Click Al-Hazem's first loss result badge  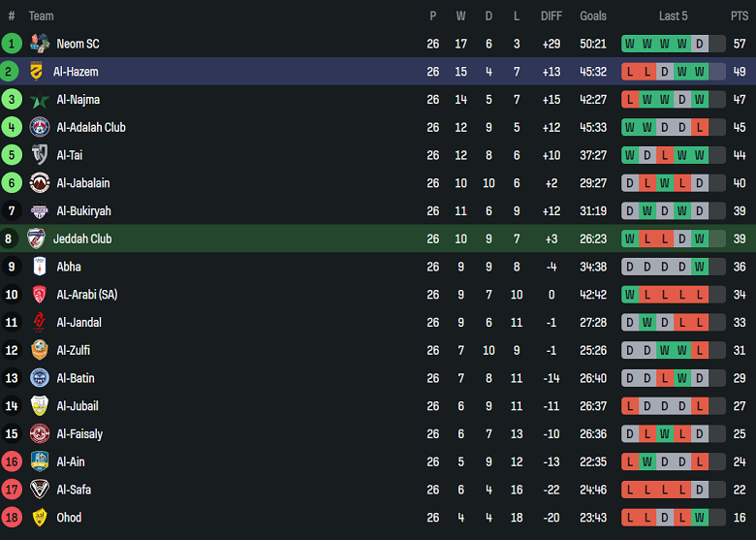pyautogui.click(x=630, y=72)
